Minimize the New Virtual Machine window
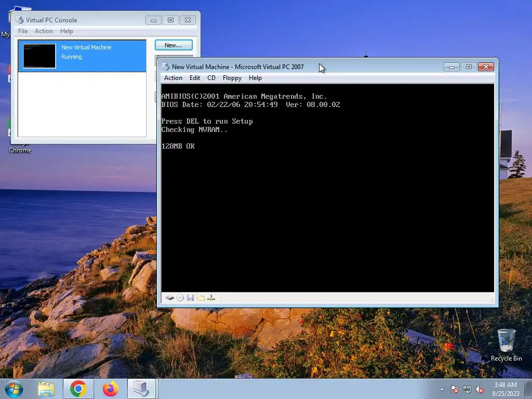 pos(451,67)
